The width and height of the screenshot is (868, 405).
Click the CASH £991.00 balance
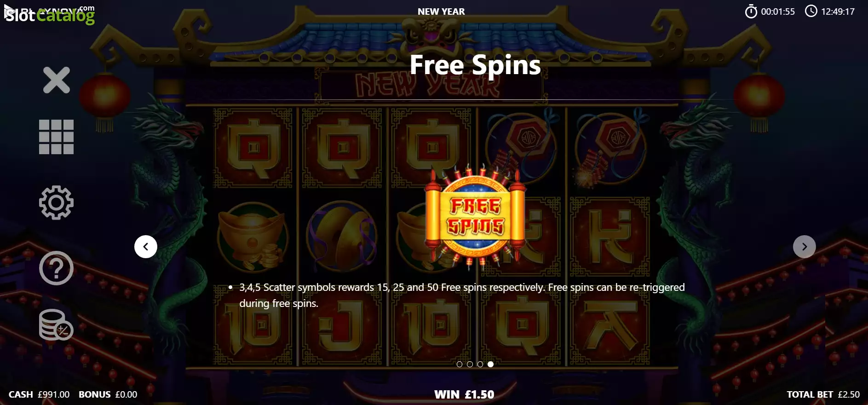tap(39, 394)
